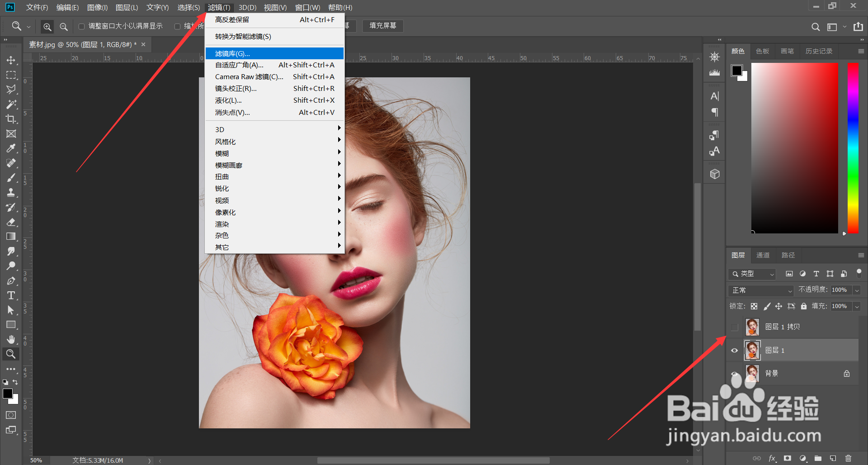
Task: Expand the 像素化 submenu
Action: pyautogui.click(x=274, y=212)
